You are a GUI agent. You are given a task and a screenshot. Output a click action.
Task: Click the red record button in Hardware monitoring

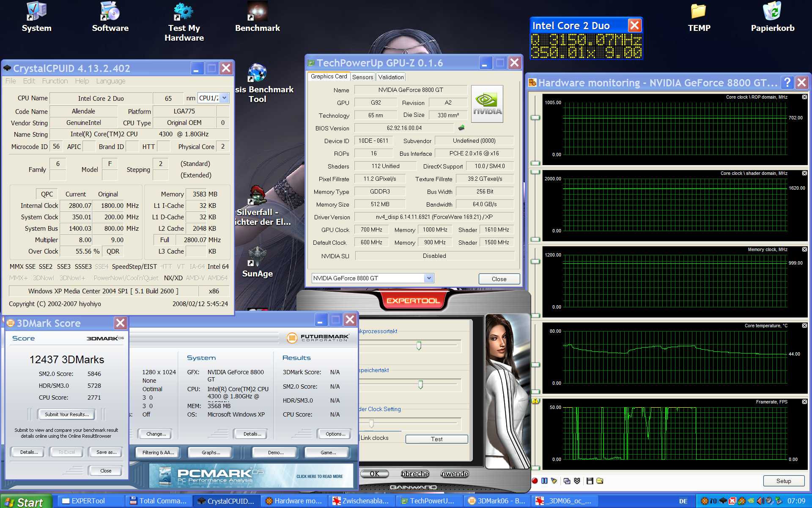(535, 481)
